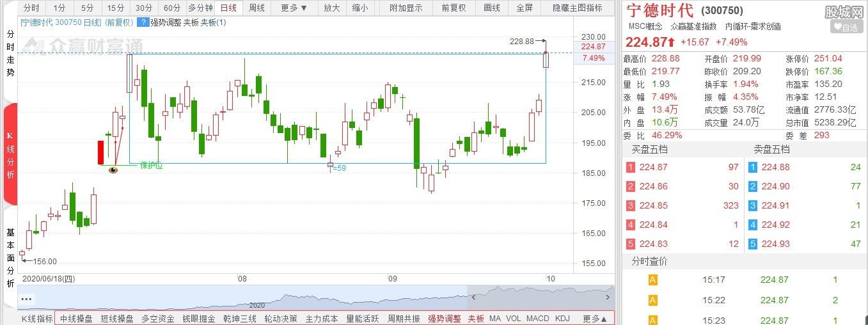The height and width of the screenshot is (325, 868).
Task: Select KDJ indicator
Action: tap(562, 319)
